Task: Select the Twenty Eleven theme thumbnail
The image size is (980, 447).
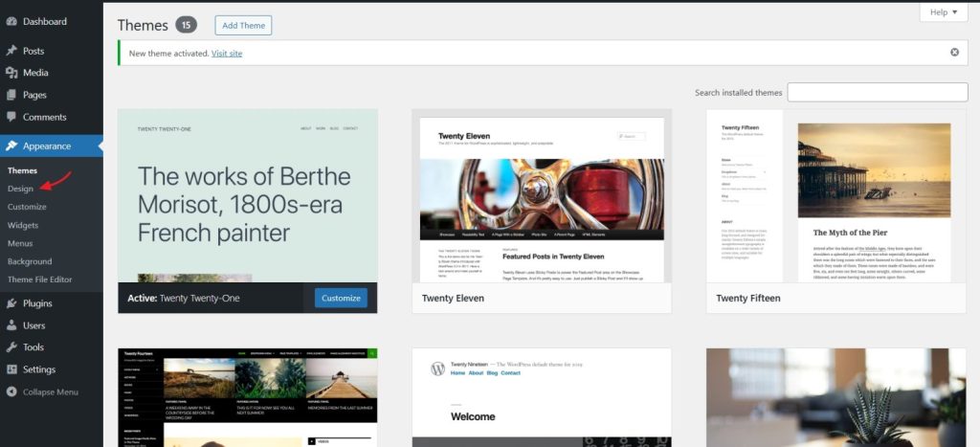Action: coord(542,195)
